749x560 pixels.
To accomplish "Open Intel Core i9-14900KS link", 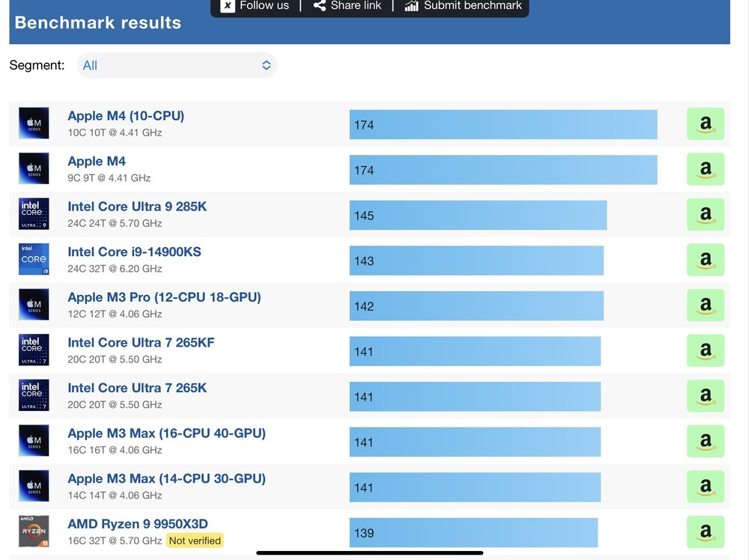I will click(x=135, y=252).
